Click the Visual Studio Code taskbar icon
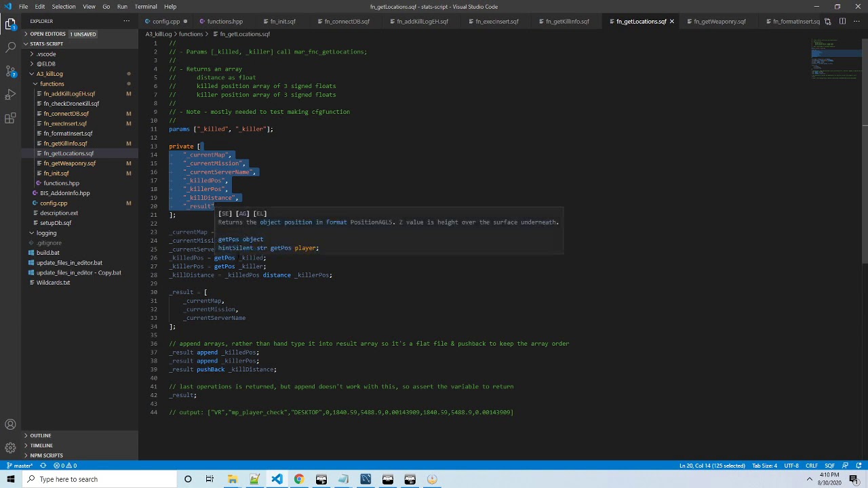The image size is (868, 488). [277, 479]
